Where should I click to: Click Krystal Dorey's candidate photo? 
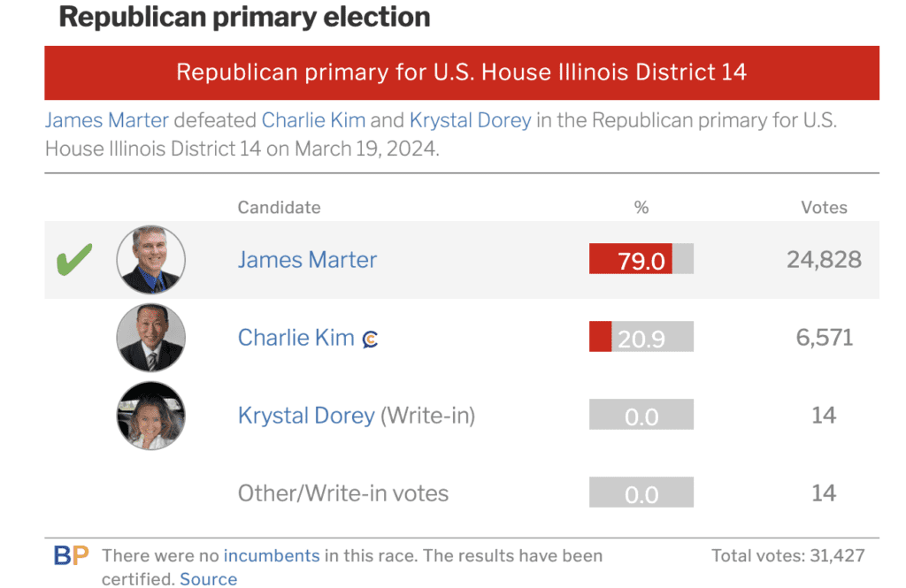click(151, 416)
